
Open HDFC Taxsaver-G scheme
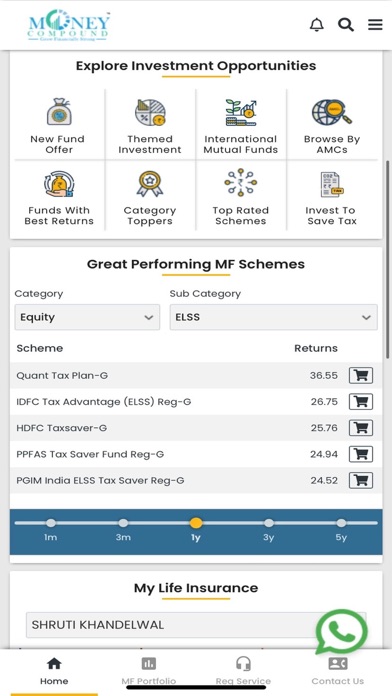(62, 428)
